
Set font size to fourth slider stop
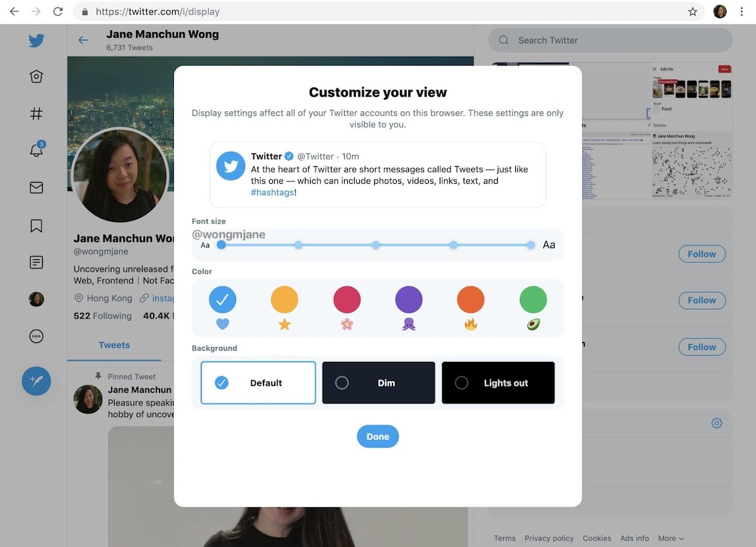454,245
